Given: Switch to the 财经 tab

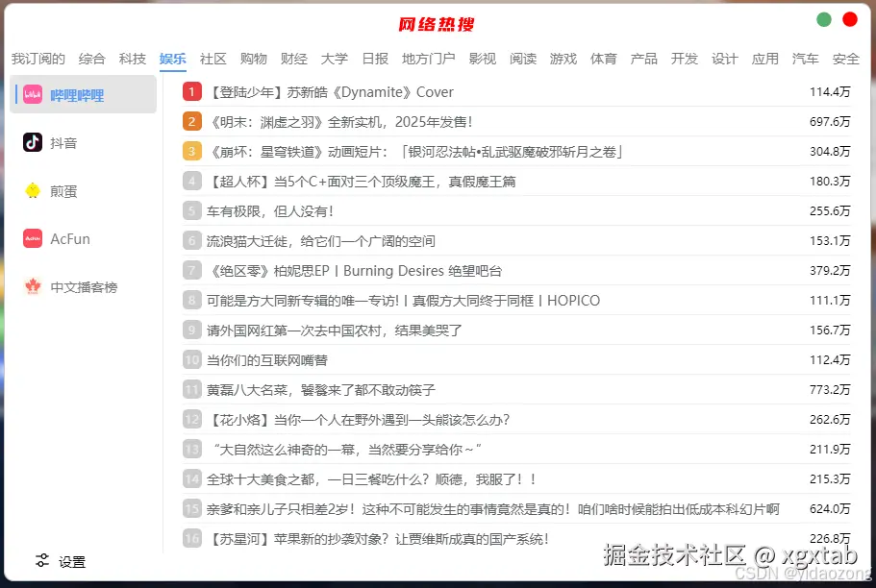Looking at the screenshot, I should tap(294, 59).
